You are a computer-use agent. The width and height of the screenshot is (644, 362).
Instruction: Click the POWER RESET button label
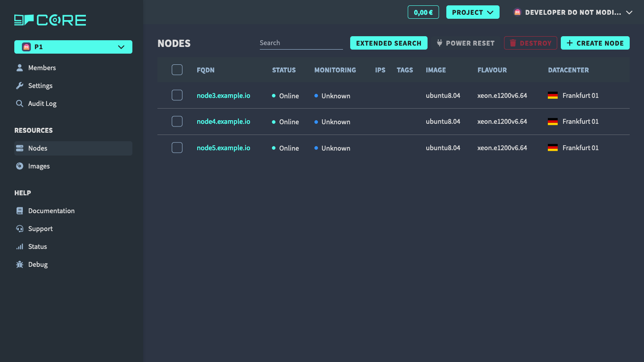[x=470, y=43]
